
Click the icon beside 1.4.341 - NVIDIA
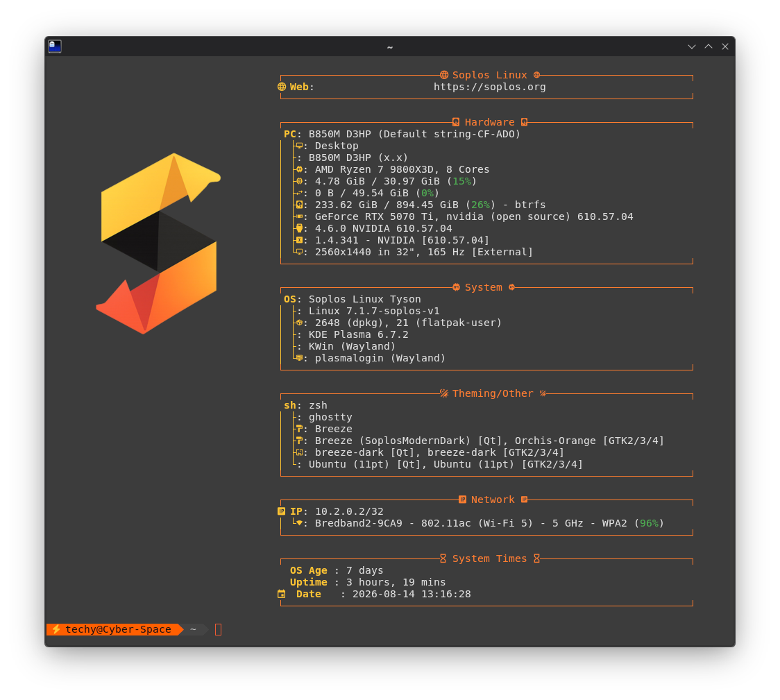point(300,240)
